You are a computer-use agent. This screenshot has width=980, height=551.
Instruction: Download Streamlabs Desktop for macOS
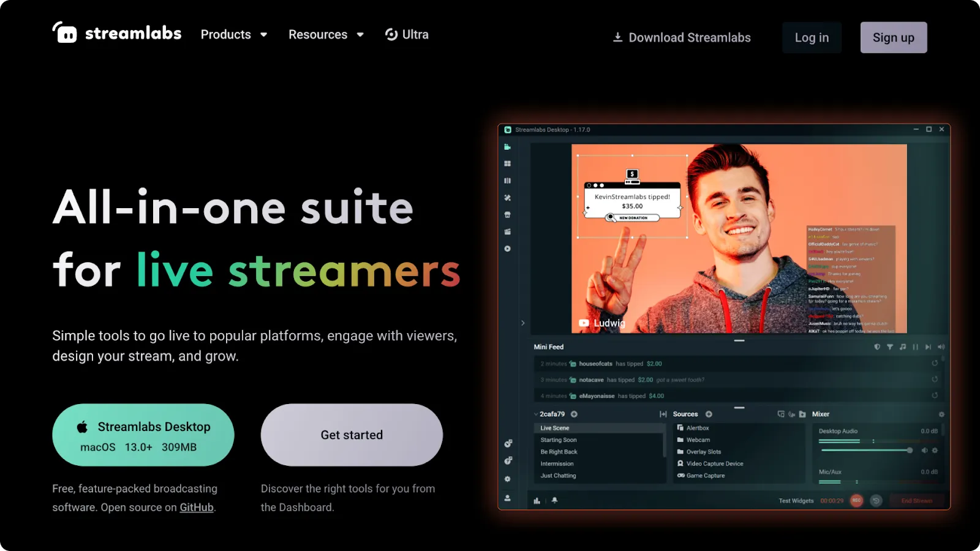pyautogui.click(x=143, y=435)
